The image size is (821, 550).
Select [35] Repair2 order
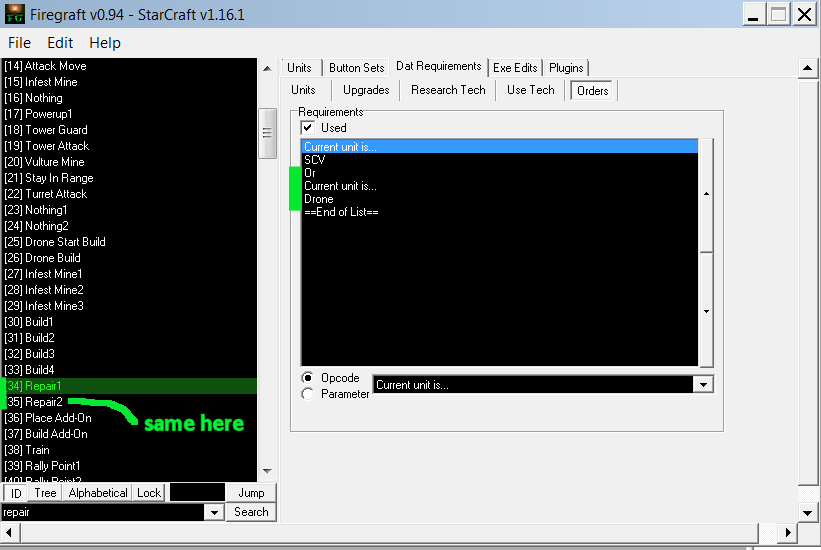[x=129, y=402]
